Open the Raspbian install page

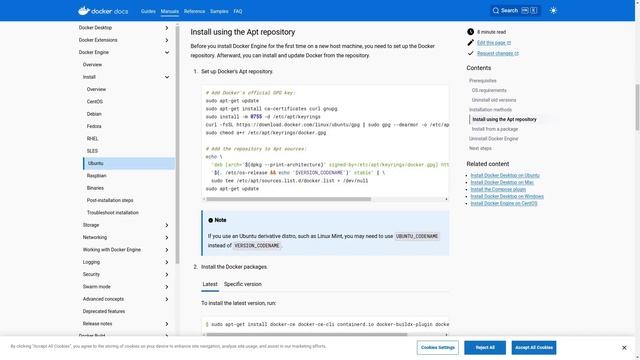tap(96, 176)
